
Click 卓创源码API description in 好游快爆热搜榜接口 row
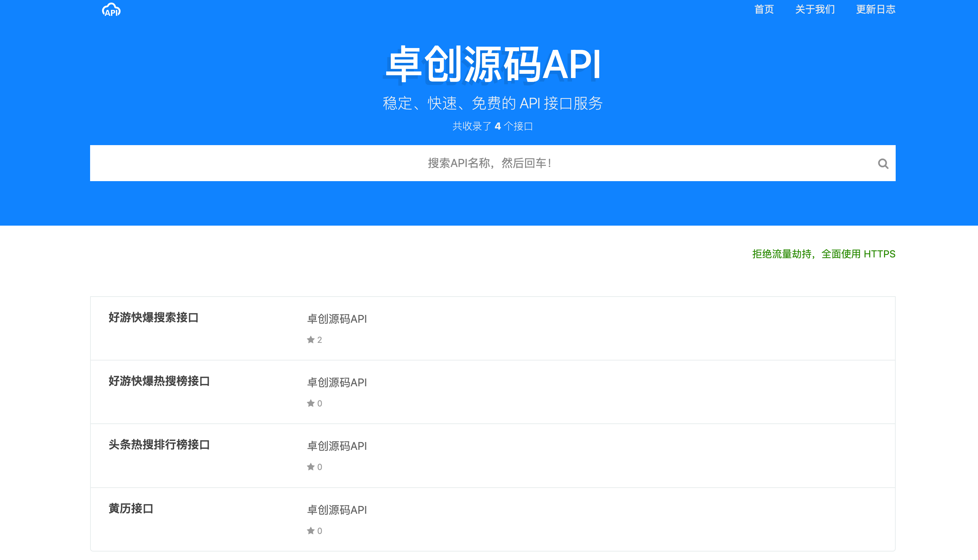click(337, 382)
